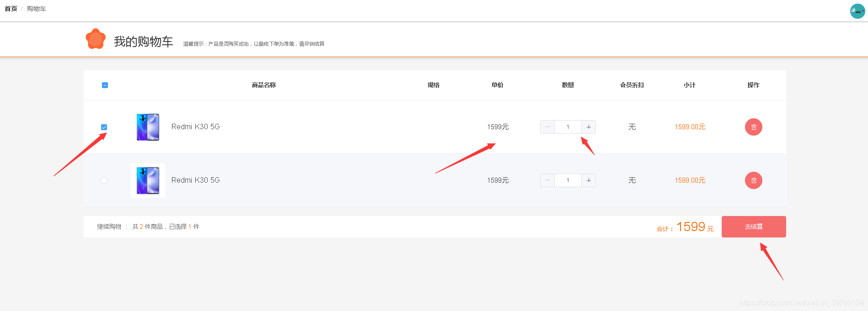This screenshot has height=311, width=868.
Task: Click the 我的购物车 page title
Action: (x=143, y=42)
